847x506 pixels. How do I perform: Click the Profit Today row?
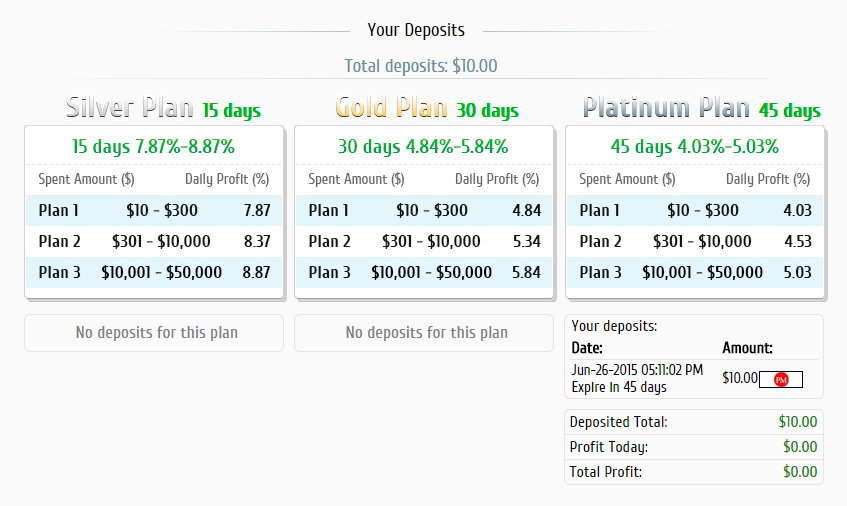(693, 447)
